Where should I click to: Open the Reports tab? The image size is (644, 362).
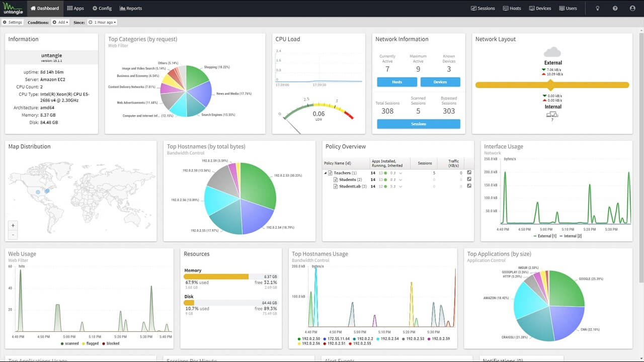point(131,9)
